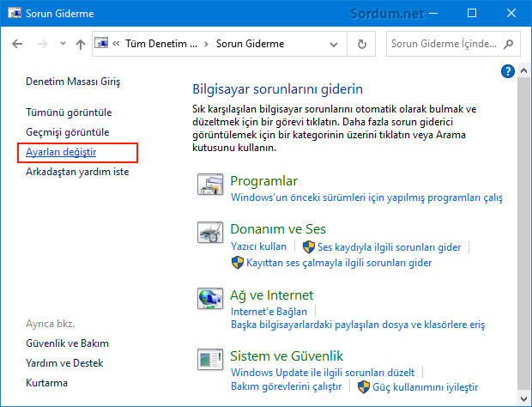Click shield icon beside Ses kaydıyla link
This screenshot has width=532, height=407.
[x=309, y=247]
